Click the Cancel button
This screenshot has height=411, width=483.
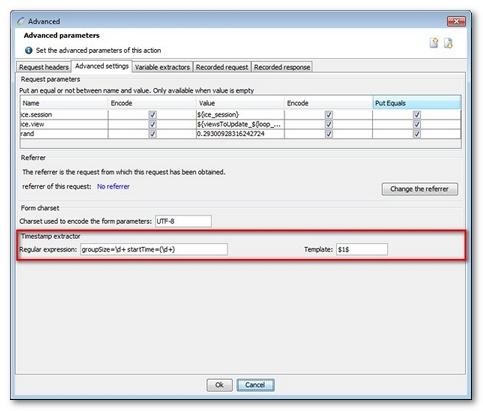click(255, 385)
